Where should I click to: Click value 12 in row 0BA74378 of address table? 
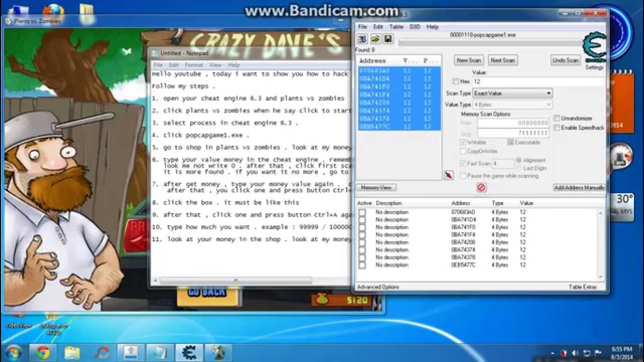[523, 257]
